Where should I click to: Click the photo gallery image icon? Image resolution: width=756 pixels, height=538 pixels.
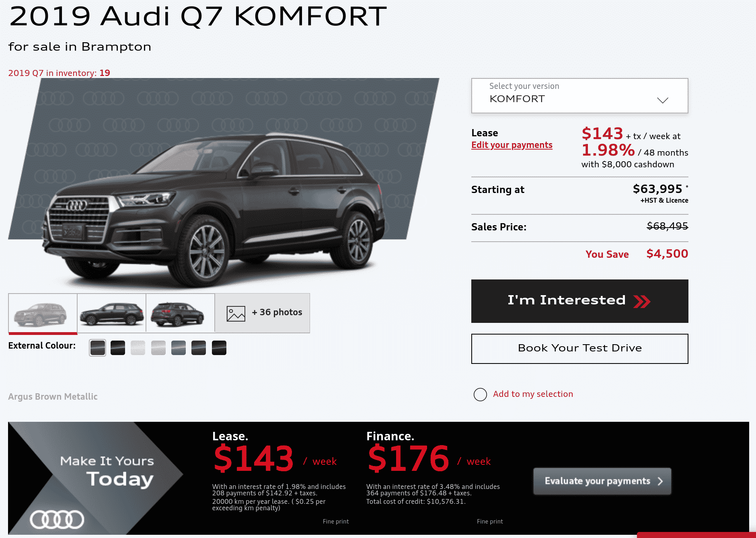(x=236, y=314)
